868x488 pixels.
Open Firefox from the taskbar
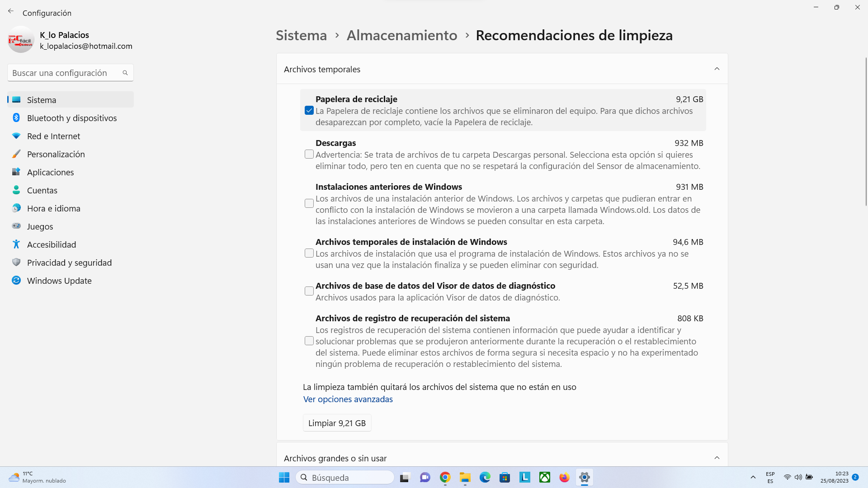click(564, 478)
